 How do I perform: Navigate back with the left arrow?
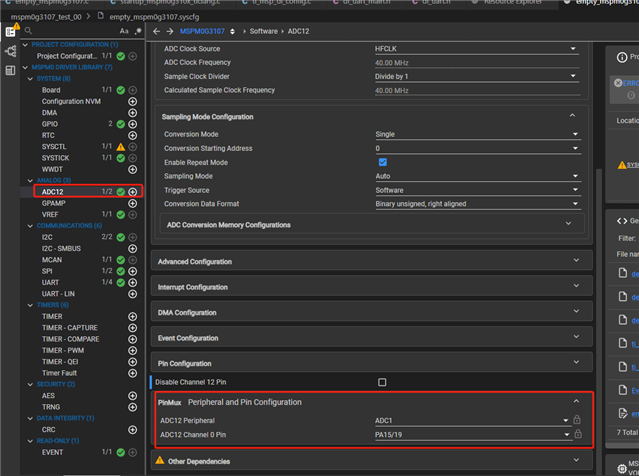tap(156, 31)
